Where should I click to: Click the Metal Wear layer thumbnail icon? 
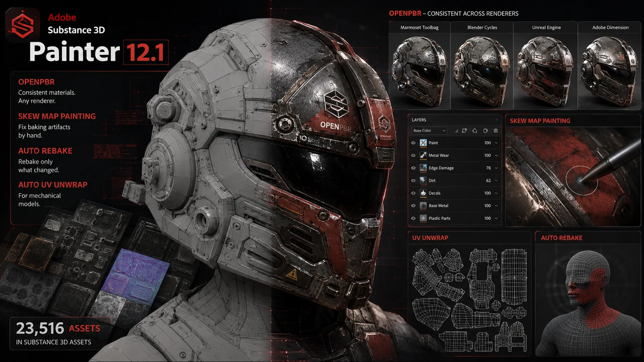coord(423,156)
